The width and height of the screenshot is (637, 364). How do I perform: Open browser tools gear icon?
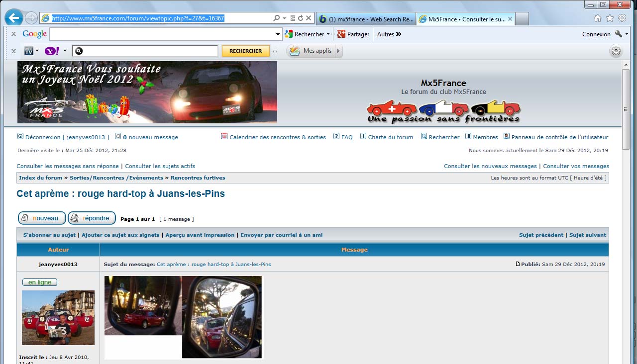(622, 18)
